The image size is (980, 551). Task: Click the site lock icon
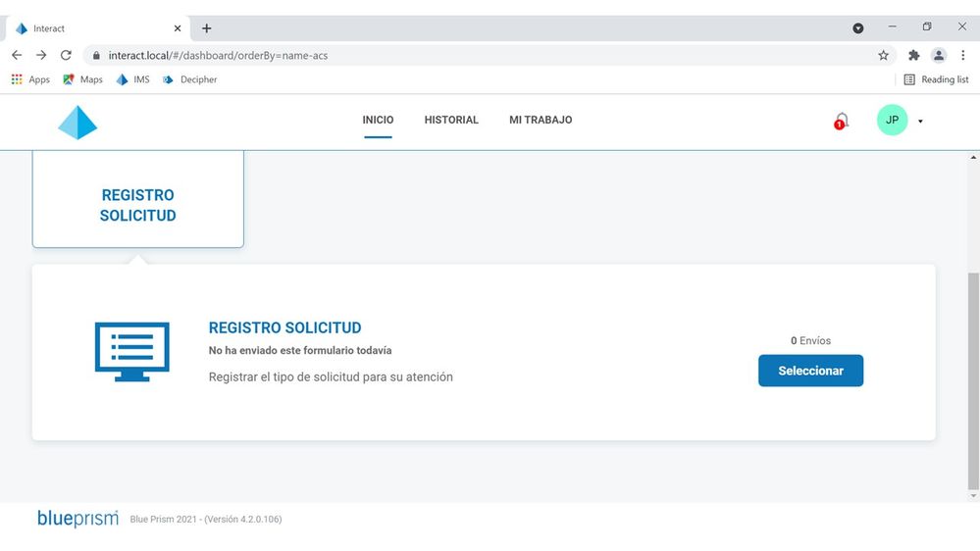96,56
